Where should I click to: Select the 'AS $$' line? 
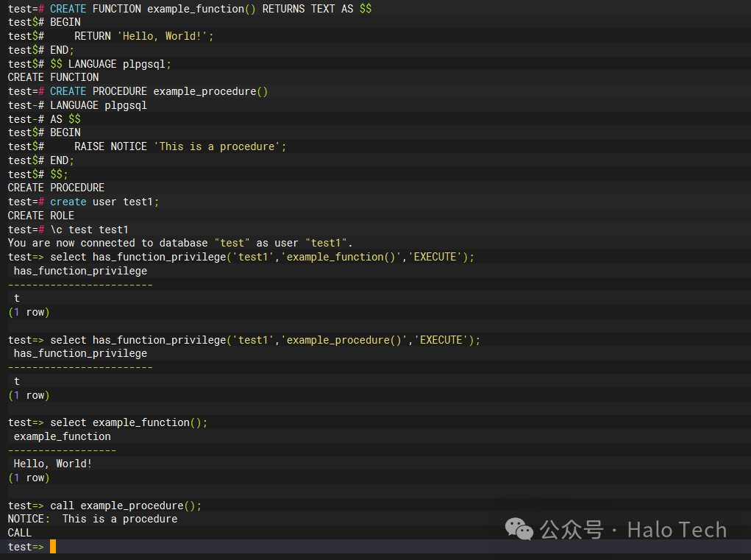pos(44,118)
